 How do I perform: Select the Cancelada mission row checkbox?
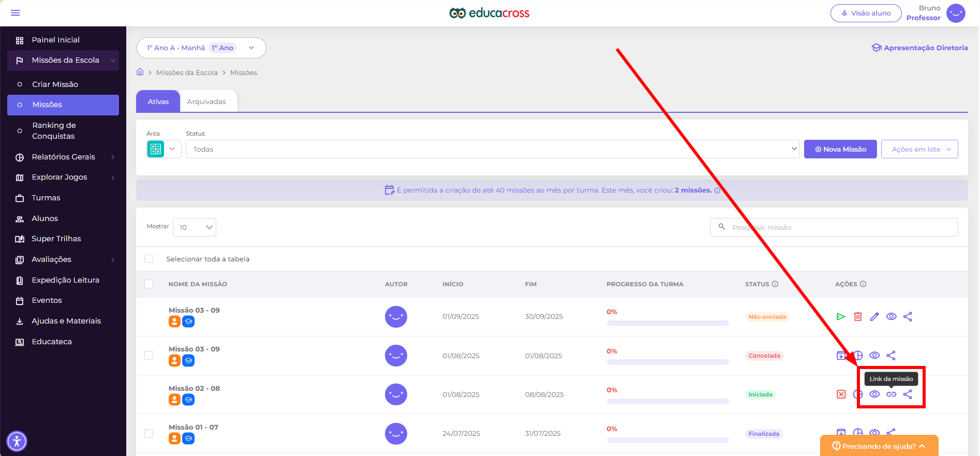[x=149, y=356]
